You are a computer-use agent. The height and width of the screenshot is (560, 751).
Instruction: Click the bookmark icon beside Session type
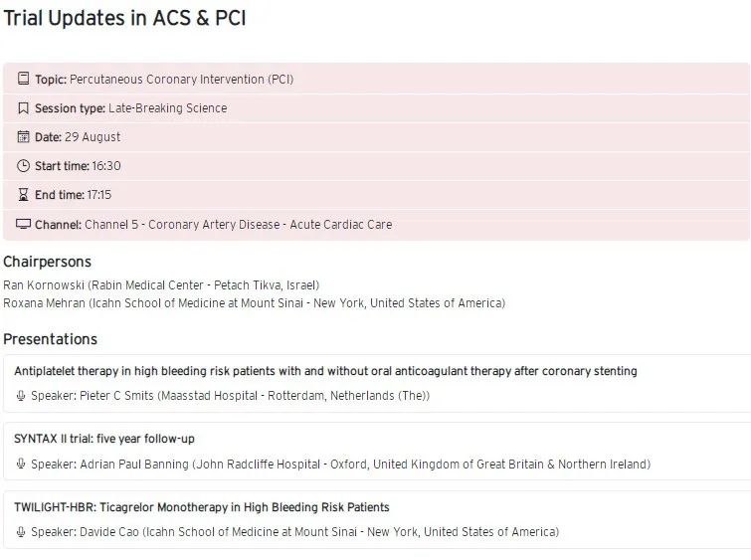[x=24, y=108]
